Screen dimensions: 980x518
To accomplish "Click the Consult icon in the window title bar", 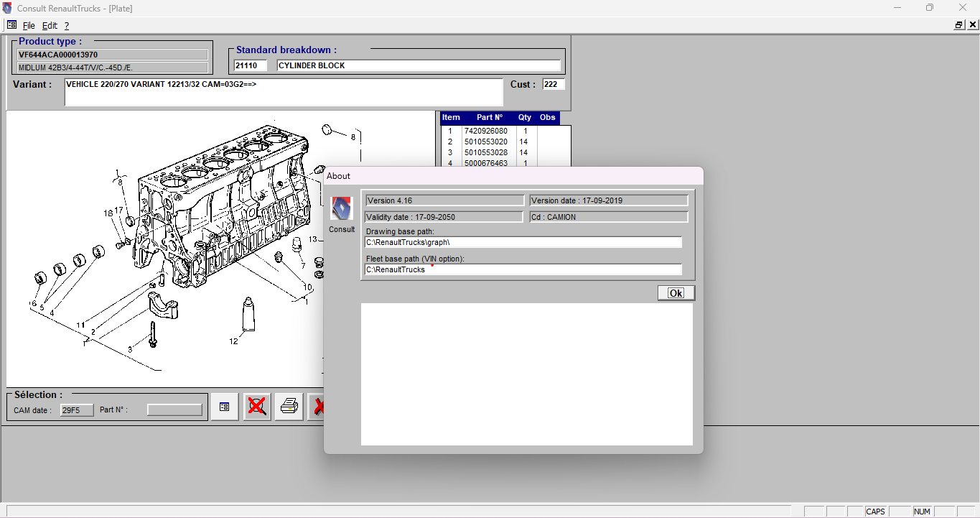I will coord(8,8).
